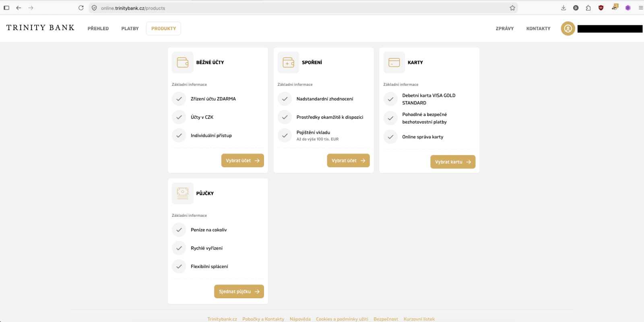Screen dimensions: 644x322
Task: Open Zprávy in the top navigation
Action: pos(505,29)
